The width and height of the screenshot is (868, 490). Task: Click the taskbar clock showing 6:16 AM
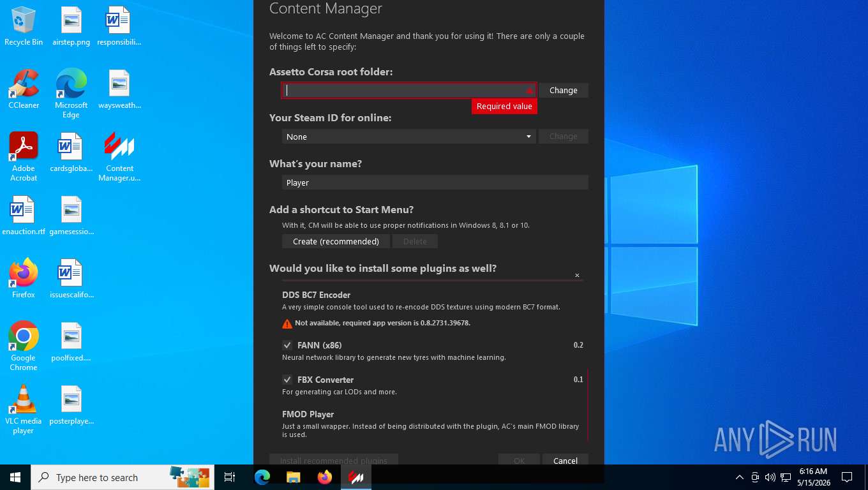pos(813,477)
